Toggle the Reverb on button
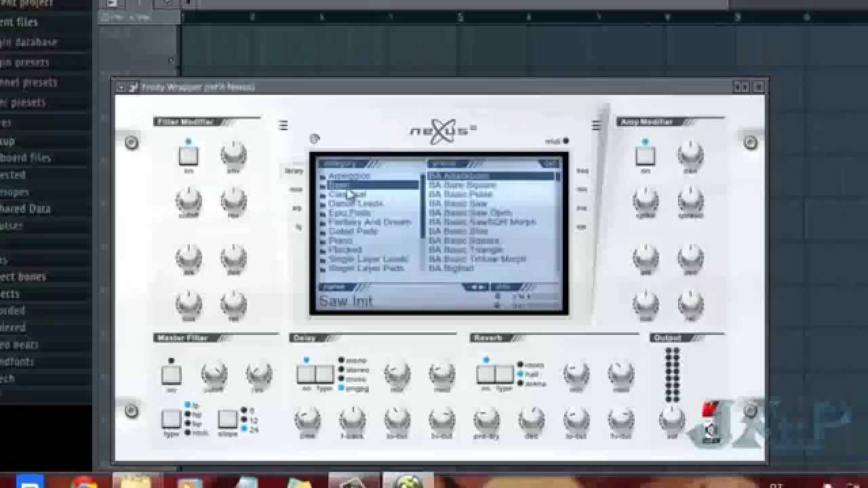The height and width of the screenshot is (488, 868). 486,374
